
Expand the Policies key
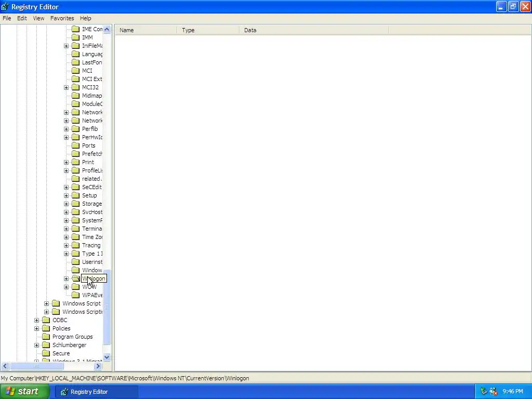[37, 328]
